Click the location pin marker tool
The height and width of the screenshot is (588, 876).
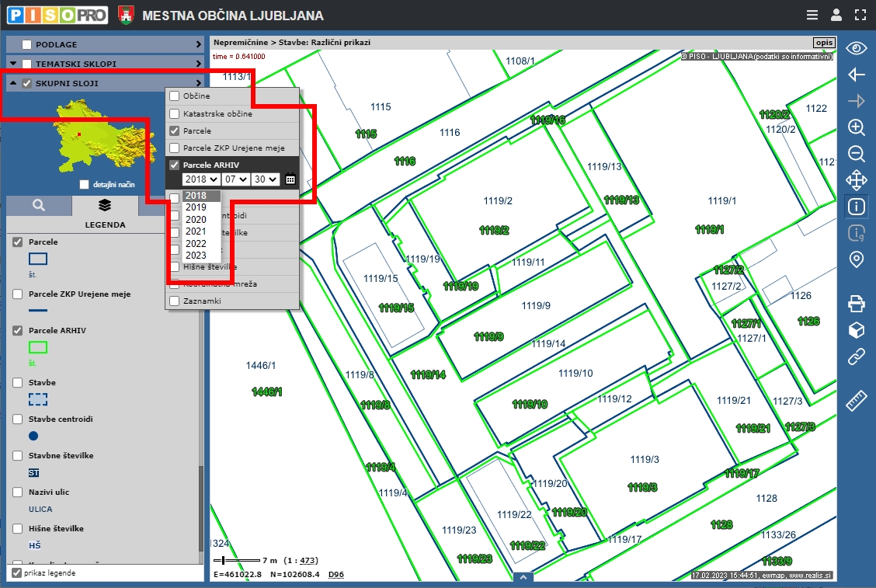pyautogui.click(x=856, y=259)
